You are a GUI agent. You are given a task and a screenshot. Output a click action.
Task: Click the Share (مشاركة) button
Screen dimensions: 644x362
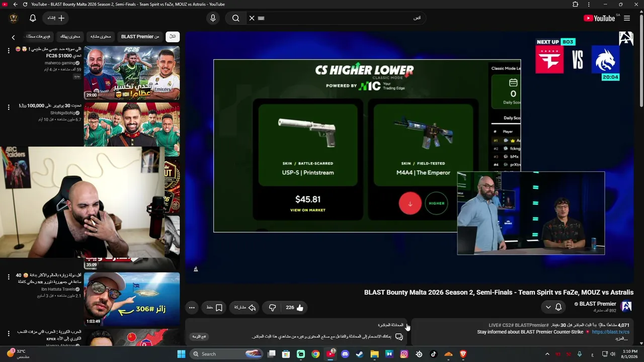click(245, 308)
